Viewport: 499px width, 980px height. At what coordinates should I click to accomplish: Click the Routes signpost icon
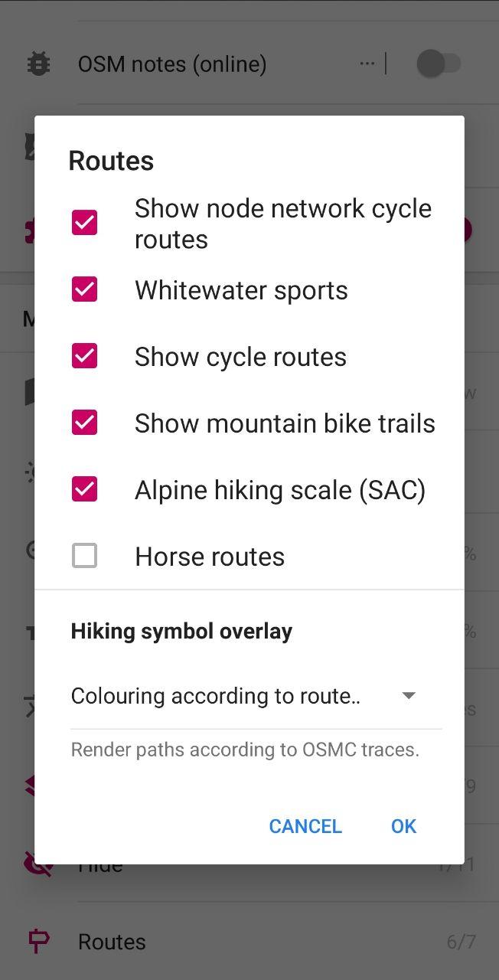[38, 941]
